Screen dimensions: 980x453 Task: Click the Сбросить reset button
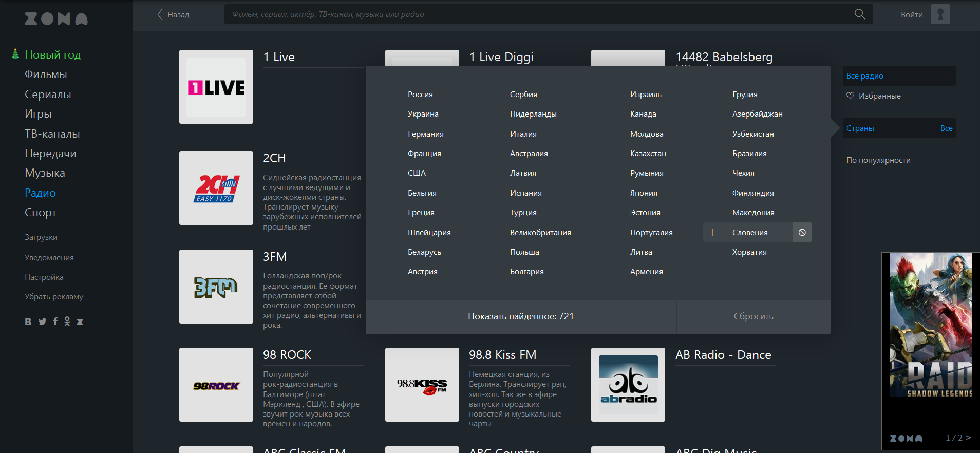(753, 316)
